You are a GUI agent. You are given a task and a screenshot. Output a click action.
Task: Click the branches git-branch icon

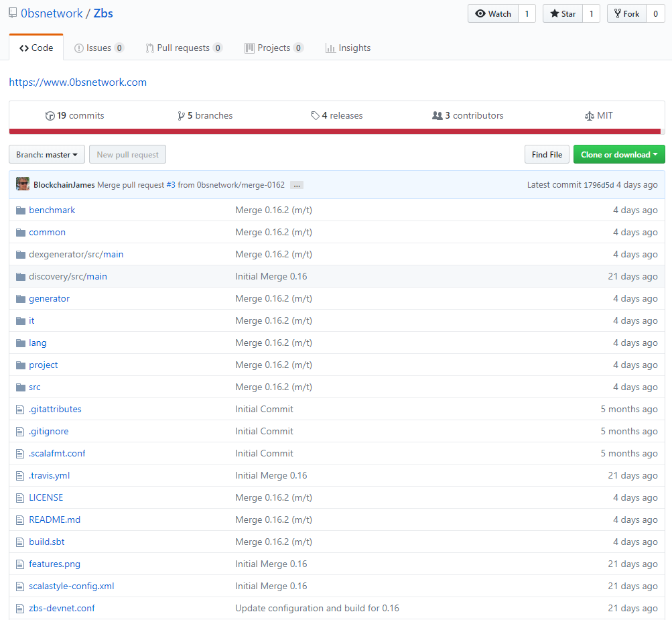pos(182,116)
